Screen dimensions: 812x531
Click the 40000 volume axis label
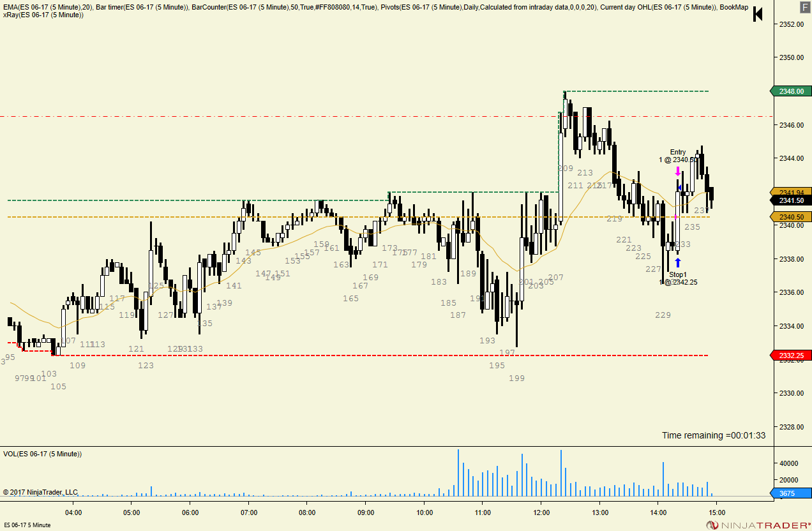point(790,463)
